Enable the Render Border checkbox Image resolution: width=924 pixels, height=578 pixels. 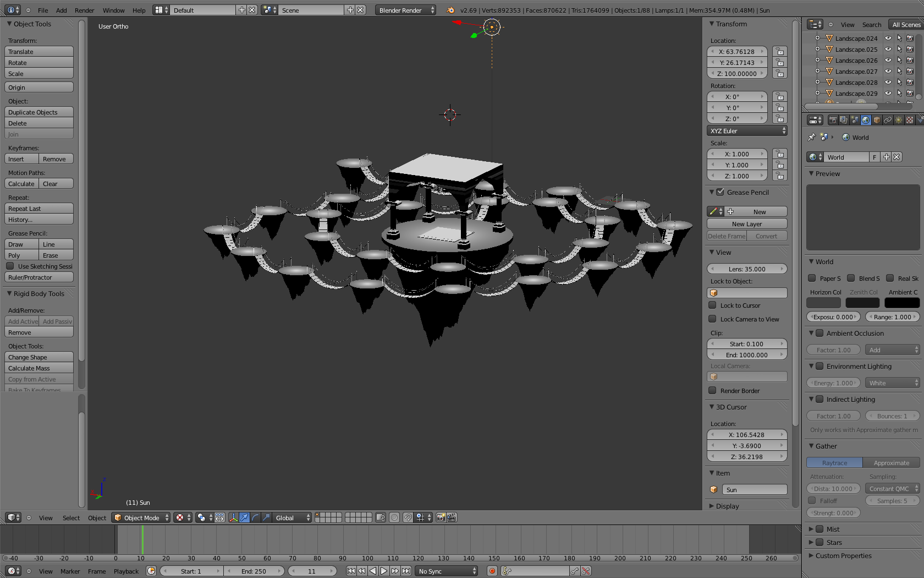(712, 391)
